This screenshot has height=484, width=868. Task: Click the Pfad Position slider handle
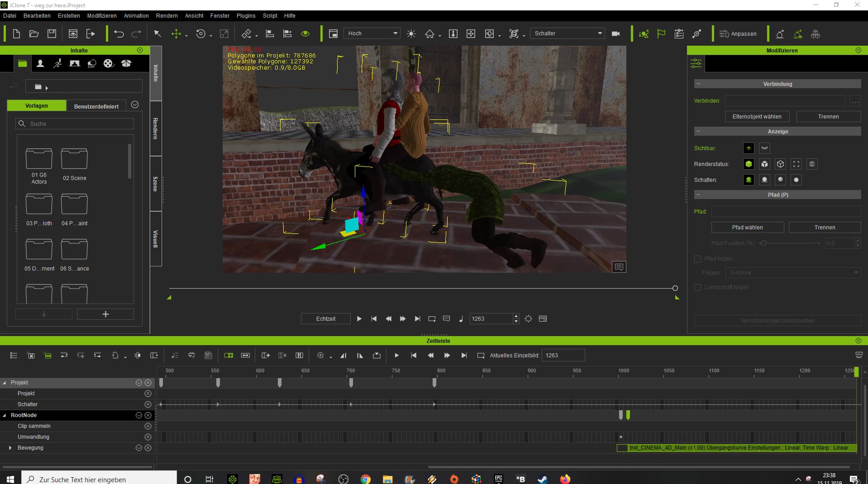tap(763, 243)
